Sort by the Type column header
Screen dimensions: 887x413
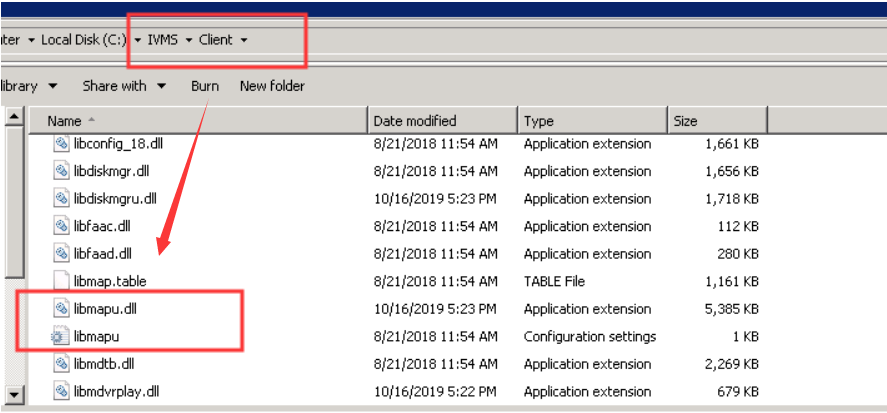click(x=592, y=121)
